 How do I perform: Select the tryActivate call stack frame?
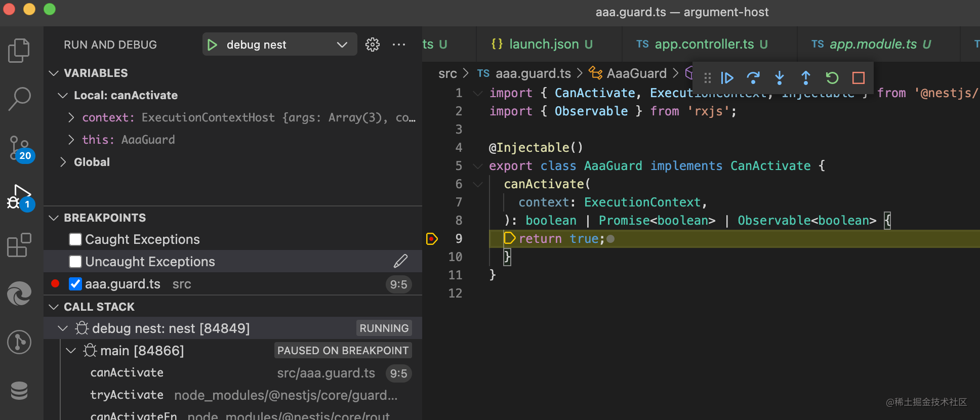[127, 395]
